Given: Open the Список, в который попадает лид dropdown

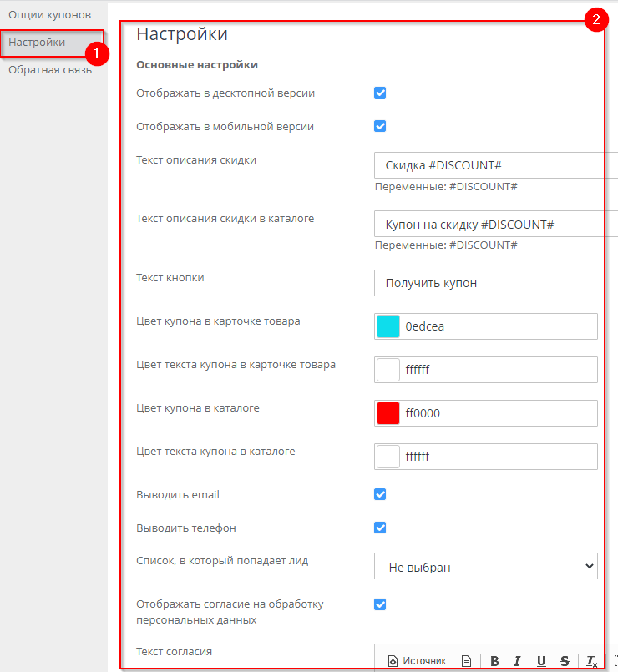Looking at the screenshot, I should pyautogui.click(x=485, y=566).
